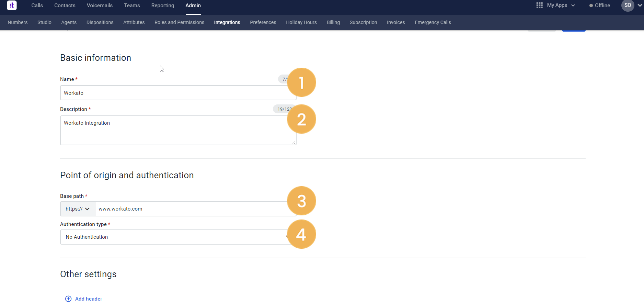
Task: Switch to the Teams tab
Action: coord(132,5)
